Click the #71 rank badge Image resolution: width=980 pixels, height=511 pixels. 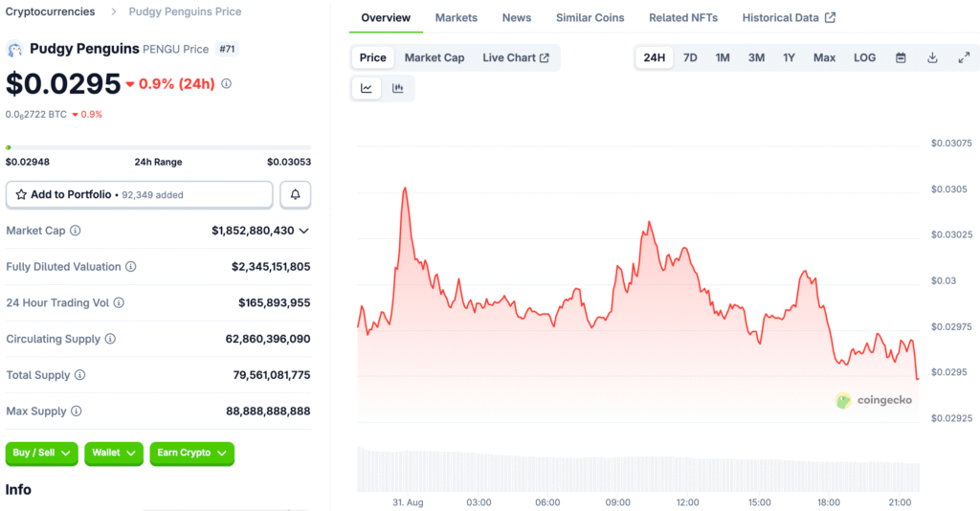point(227,49)
